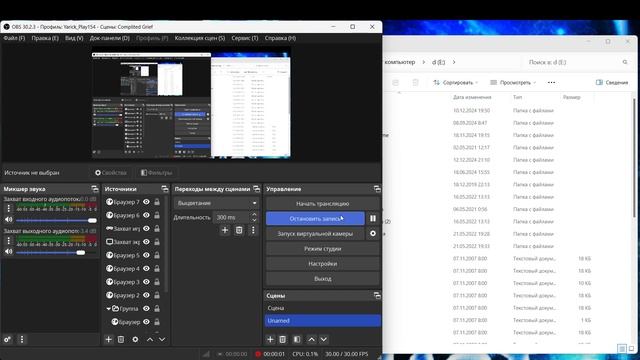Remove selected scene with trash icon
This screenshot has height=360, width=640.
pos(282,339)
